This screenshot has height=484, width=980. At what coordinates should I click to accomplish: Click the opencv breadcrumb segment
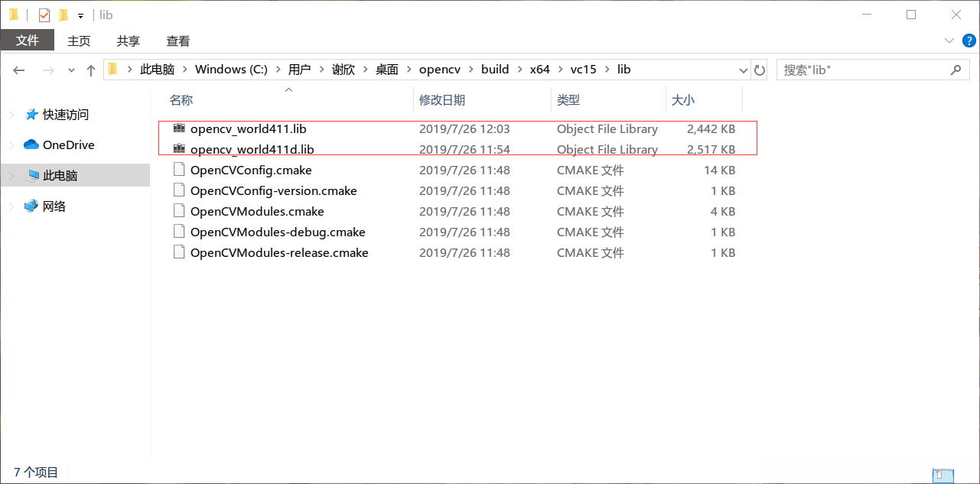coord(440,69)
